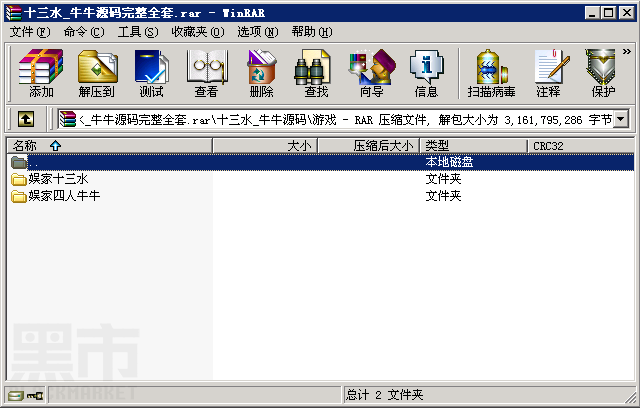This screenshot has width=640, height=408.
Task: Sort by 名称 column header
Action: point(109,146)
